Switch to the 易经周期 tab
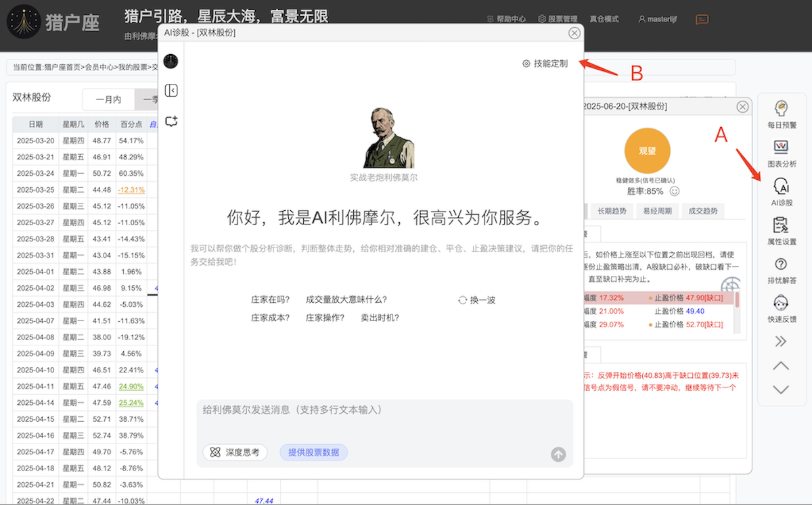 pyautogui.click(x=656, y=211)
